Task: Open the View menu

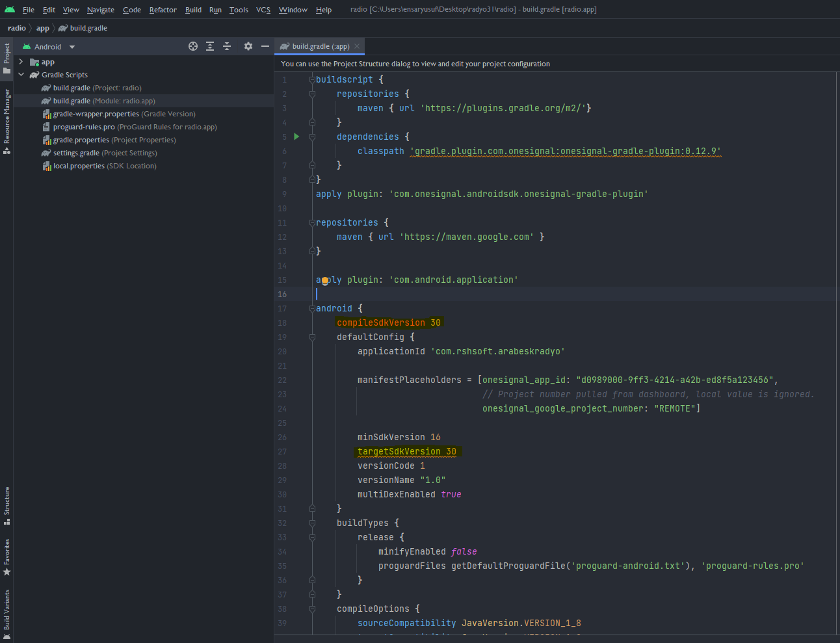Action: [71, 10]
